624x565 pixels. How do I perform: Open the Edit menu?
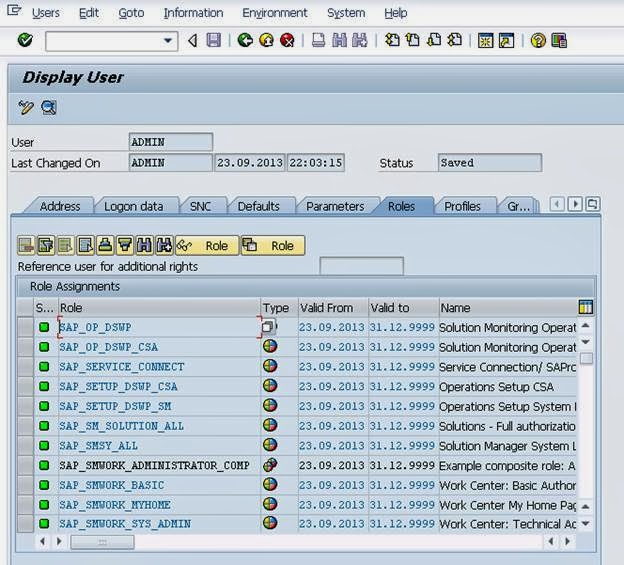pos(88,13)
